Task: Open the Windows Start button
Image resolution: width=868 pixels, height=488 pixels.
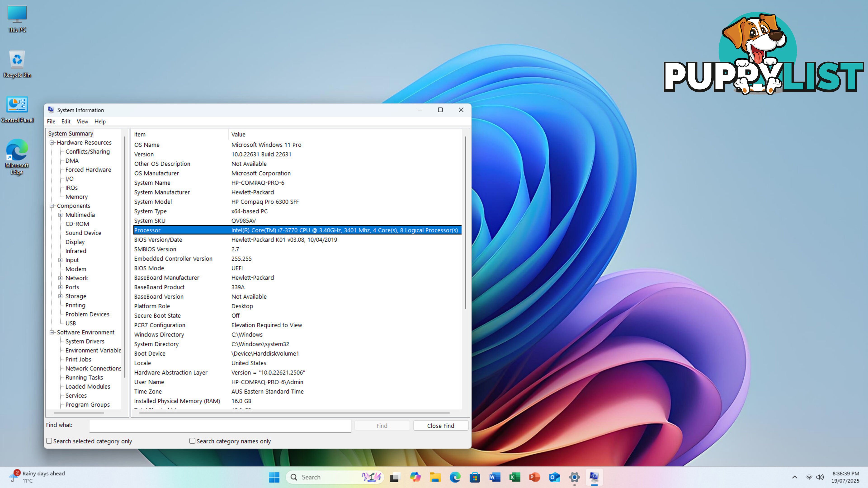Action: tap(274, 477)
